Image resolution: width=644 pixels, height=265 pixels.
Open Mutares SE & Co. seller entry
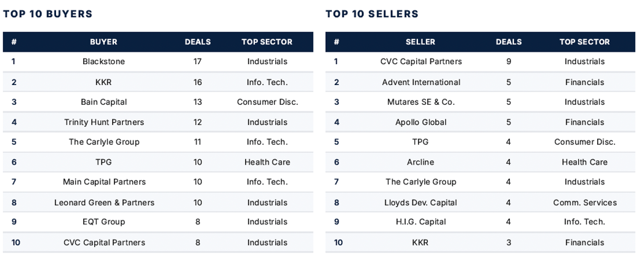coord(421,102)
